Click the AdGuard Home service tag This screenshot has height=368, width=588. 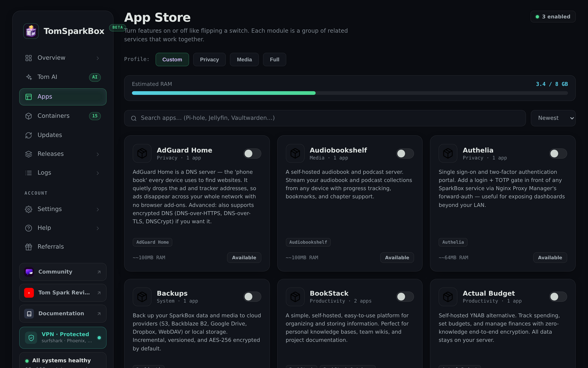click(153, 242)
